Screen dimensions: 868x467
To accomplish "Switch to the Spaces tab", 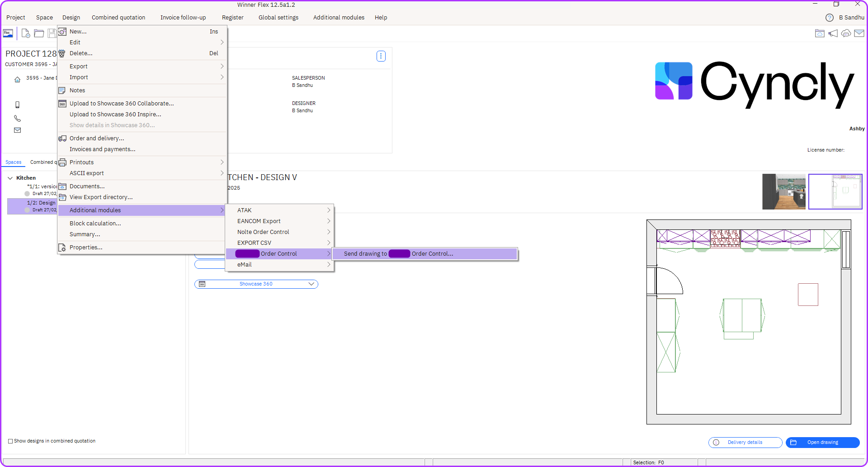I will (14, 162).
